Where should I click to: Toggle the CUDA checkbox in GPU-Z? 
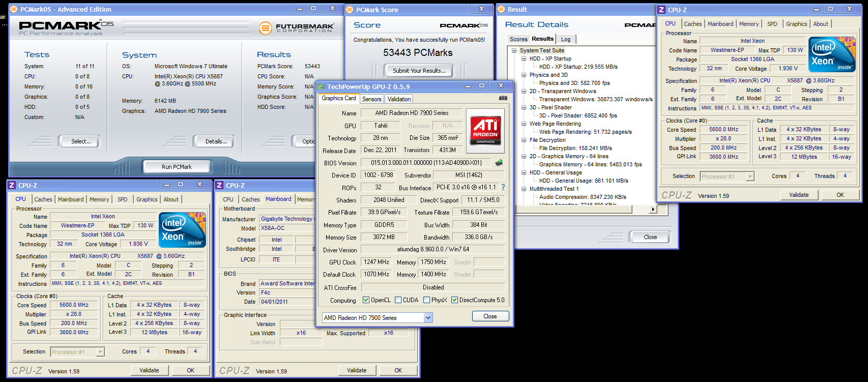(398, 300)
